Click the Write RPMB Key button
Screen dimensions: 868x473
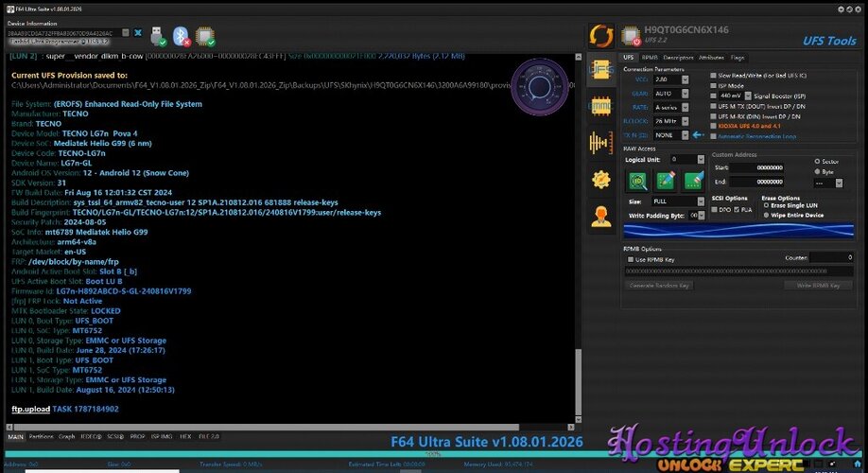(818, 286)
